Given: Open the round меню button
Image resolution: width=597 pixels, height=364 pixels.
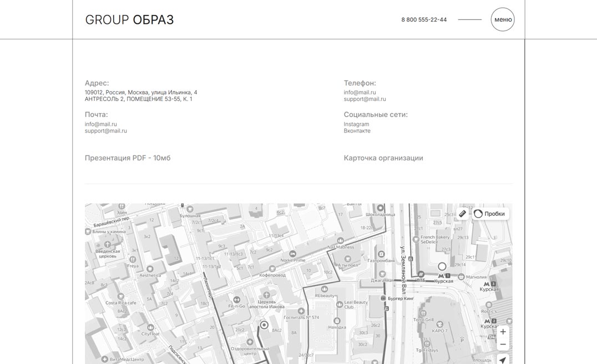Looking at the screenshot, I should tap(503, 19).
